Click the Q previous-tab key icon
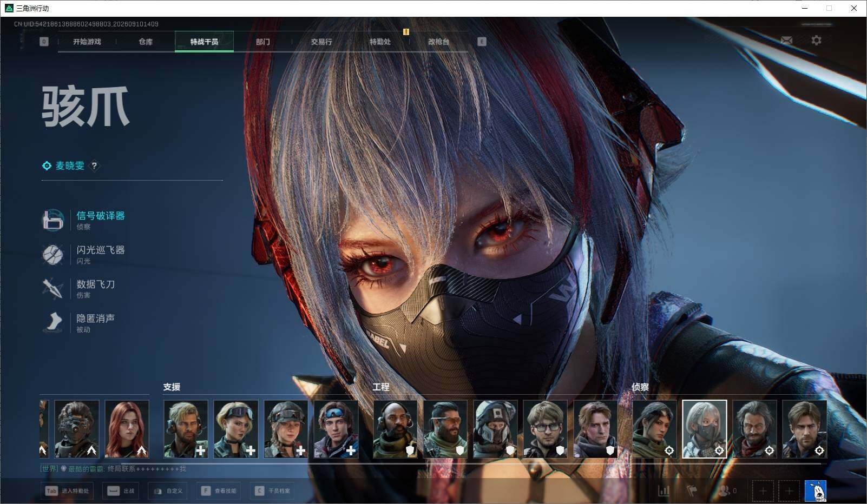 44,42
